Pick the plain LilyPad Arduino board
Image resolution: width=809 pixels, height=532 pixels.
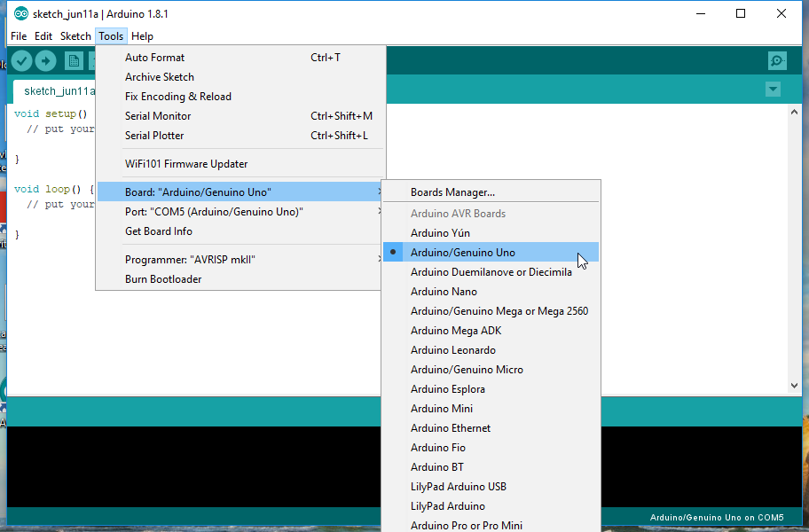tap(491, 507)
